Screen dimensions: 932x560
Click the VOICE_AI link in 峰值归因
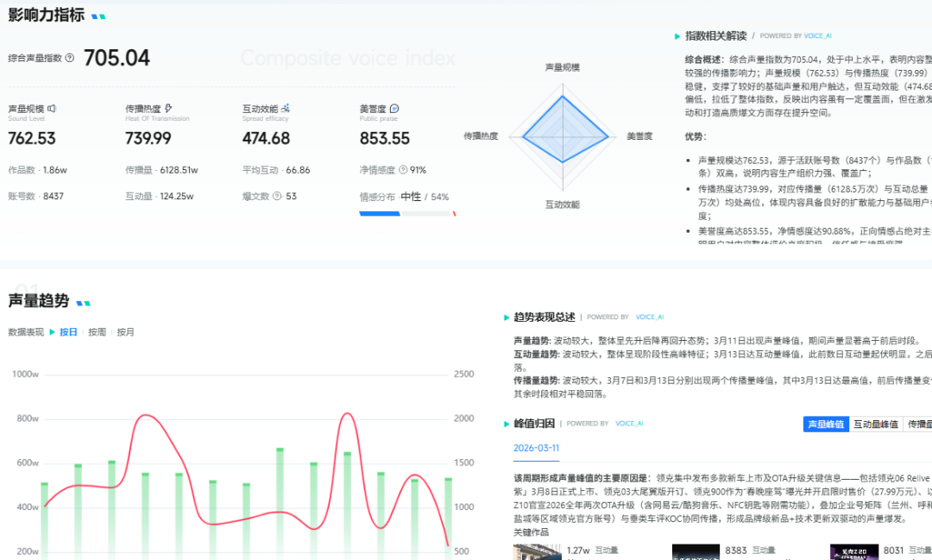click(629, 423)
